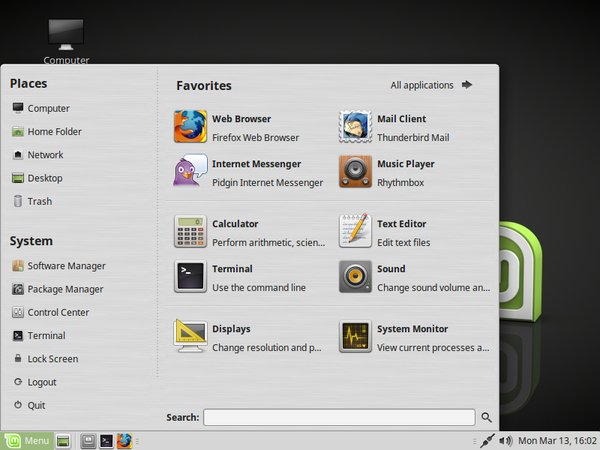Click Show Desktop icon in the panel
The height and width of the screenshot is (450, 600).
pyautogui.click(x=63, y=441)
